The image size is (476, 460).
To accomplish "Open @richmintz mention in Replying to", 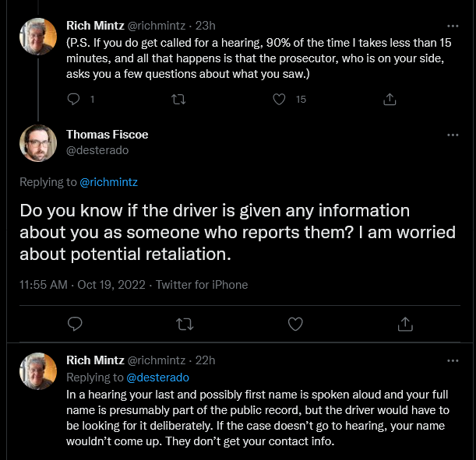I will pyautogui.click(x=109, y=182).
